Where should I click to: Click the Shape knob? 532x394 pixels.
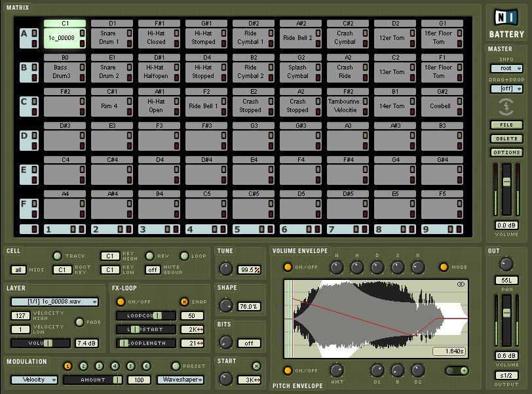point(226,305)
